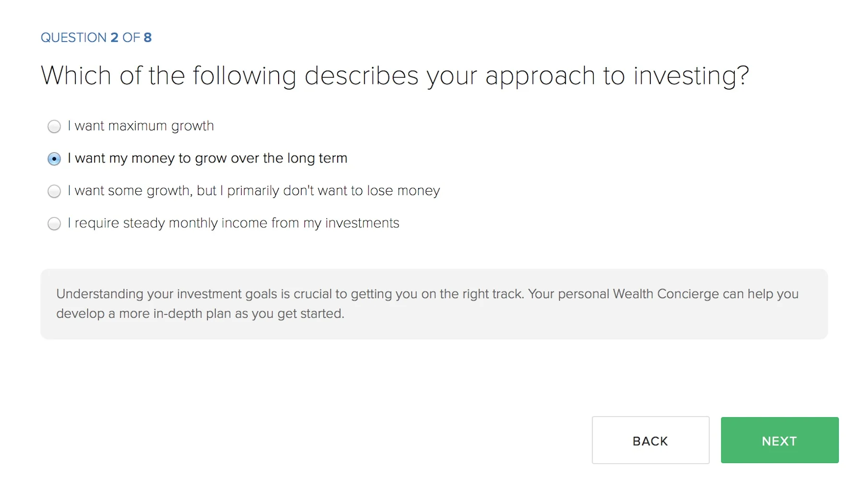Pick the "primarily don't want to lose money" radio

(x=54, y=191)
